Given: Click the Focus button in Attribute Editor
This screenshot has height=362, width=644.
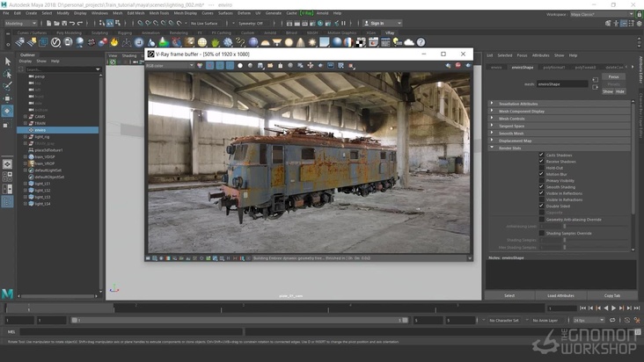Looking at the screenshot, I should pyautogui.click(x=613, y=76).
